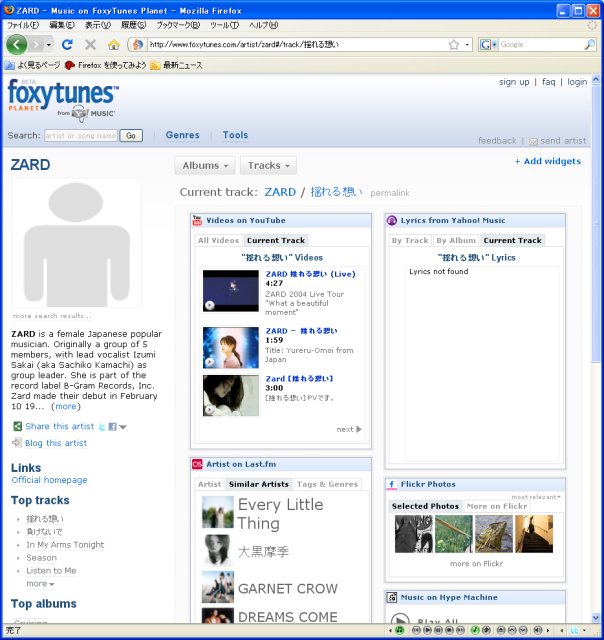The image size is (604, 640).
Task: Open 最新ニュース bookmark folder
Action: coord(176,65)
